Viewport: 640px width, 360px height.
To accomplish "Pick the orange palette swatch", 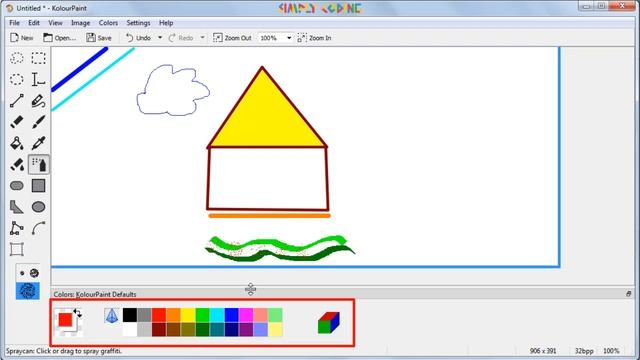I will coord(173,315).
